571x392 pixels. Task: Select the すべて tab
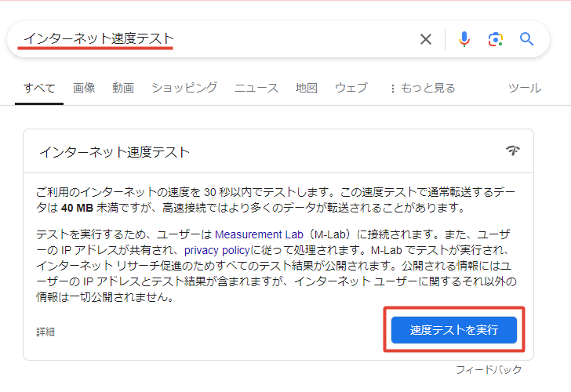pyautogui.click(x=39, y=88)
